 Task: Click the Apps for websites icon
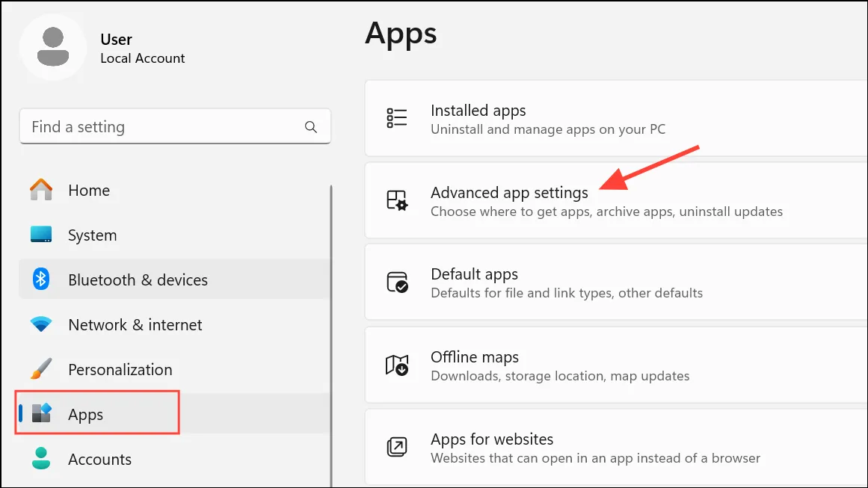click(x=397, y=447)
